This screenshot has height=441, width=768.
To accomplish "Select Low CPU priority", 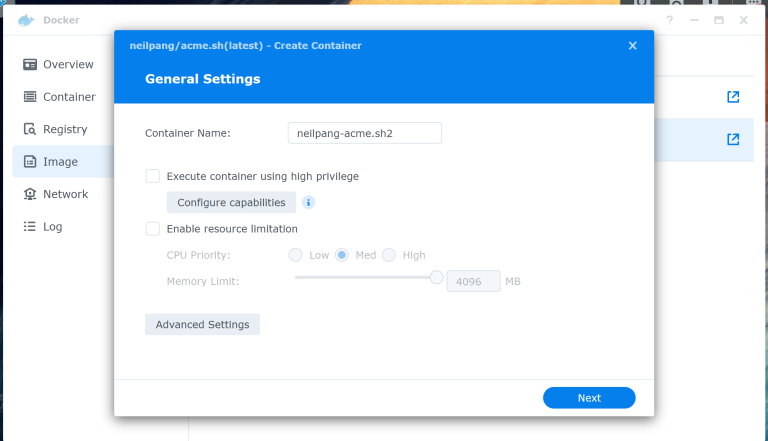I will coord(296,255).
